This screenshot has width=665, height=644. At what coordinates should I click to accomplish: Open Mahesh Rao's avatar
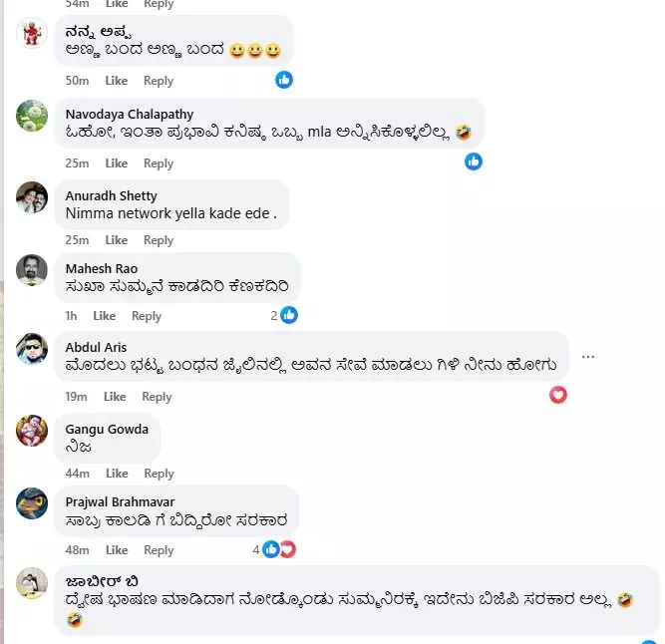click(x=32, y=270)
